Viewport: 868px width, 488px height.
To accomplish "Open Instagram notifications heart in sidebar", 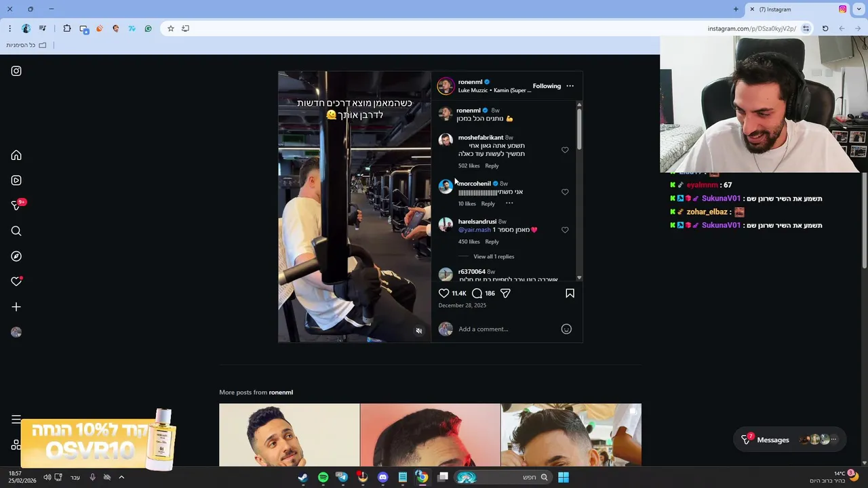I will pos(16,281).
